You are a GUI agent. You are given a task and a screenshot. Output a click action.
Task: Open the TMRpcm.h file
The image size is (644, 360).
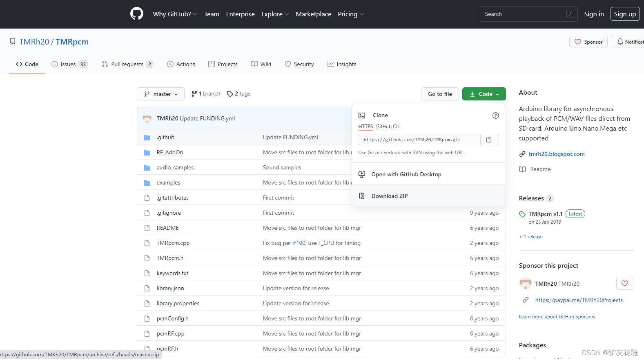pyautogui.click(x=170, y=258)
